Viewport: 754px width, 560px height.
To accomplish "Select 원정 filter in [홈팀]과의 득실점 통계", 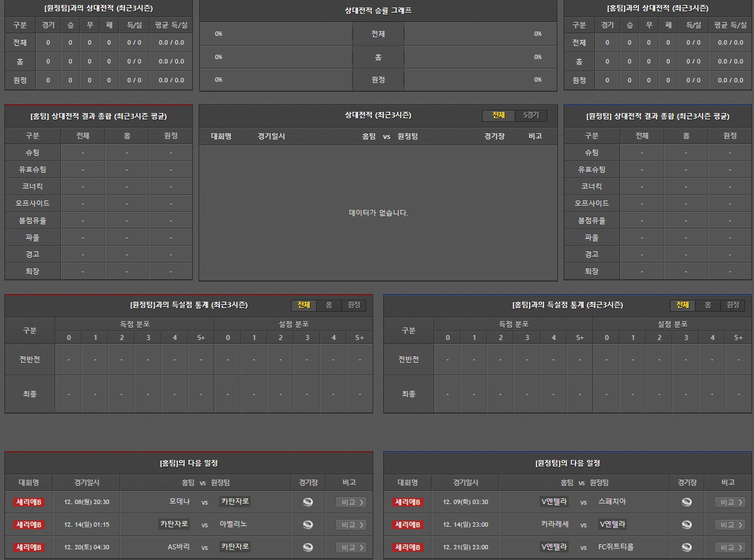I will (x=733, y=305).
